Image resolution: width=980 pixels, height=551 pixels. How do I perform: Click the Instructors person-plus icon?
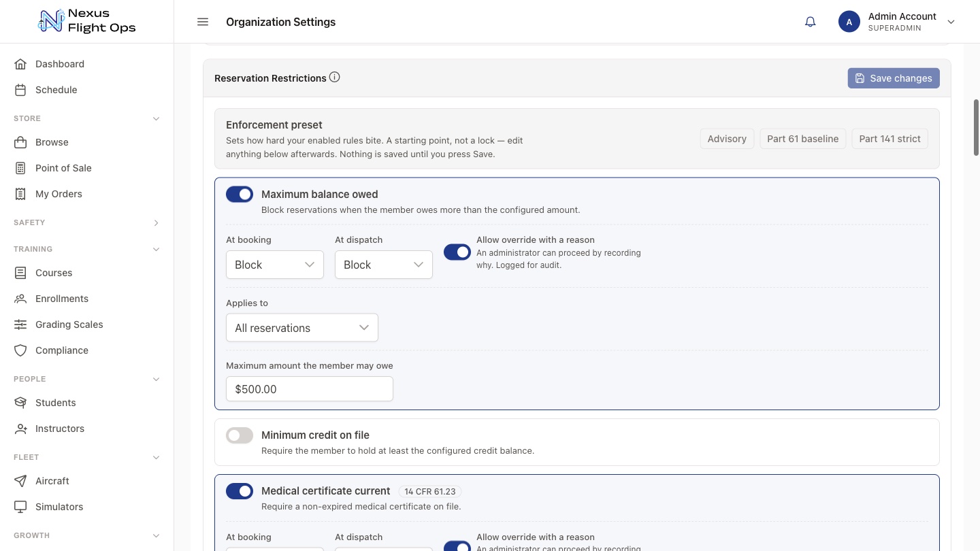[x=20, y=429]
